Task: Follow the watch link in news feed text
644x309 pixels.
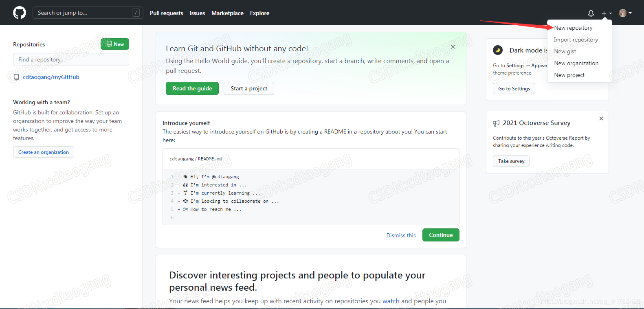Action: 391,301
